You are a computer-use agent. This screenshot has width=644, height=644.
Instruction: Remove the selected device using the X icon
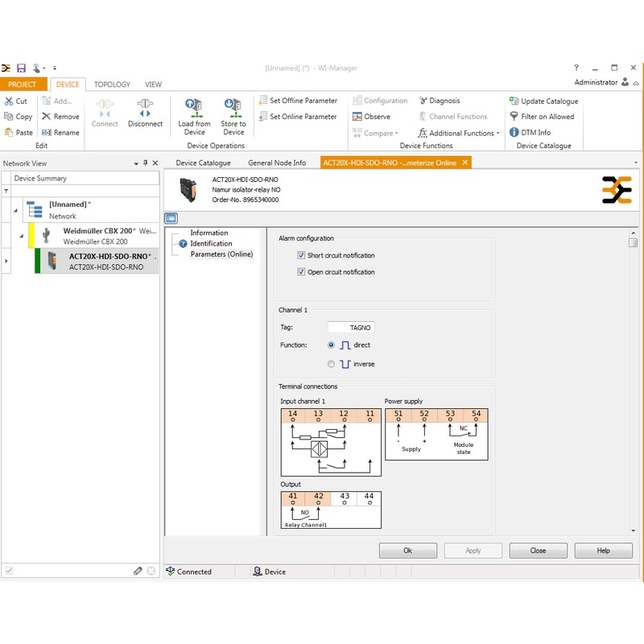47,117
